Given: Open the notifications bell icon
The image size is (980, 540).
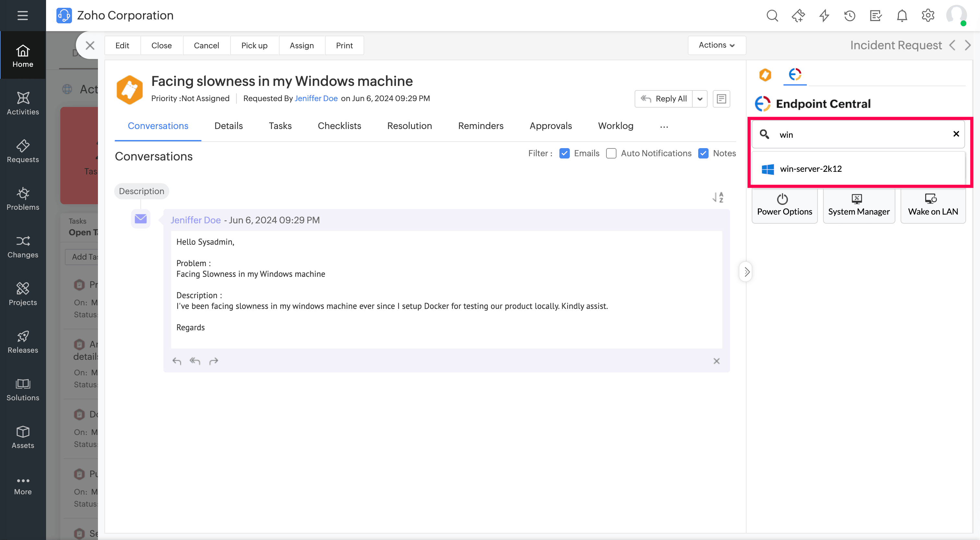Looking at the screenshot, I should pyautogui.click(x=902, y=16).
